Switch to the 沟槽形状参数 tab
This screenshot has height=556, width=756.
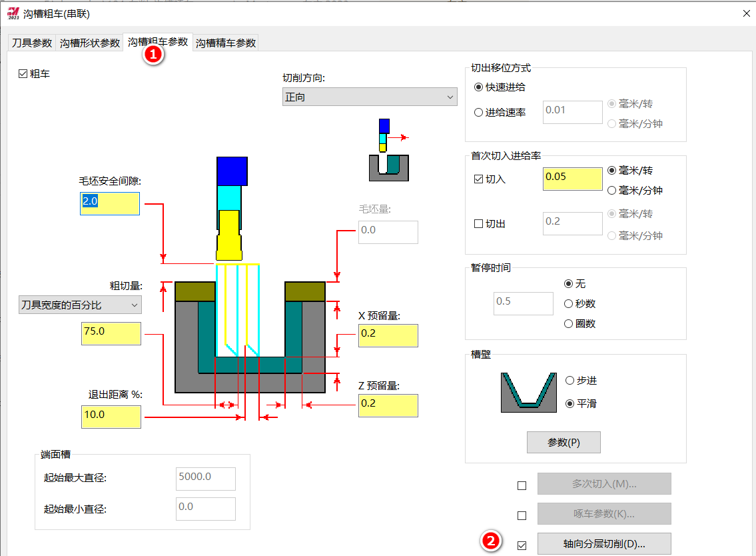90,43
